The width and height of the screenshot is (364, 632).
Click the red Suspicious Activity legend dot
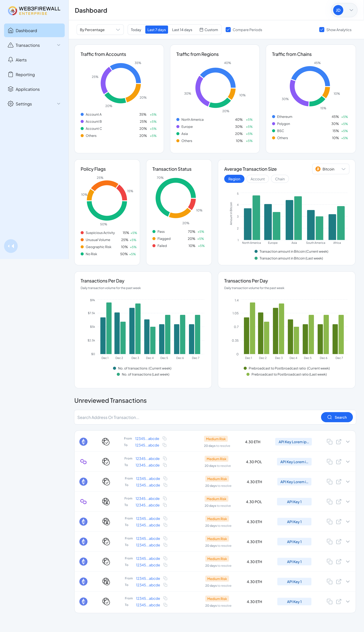tap(82, 233)
